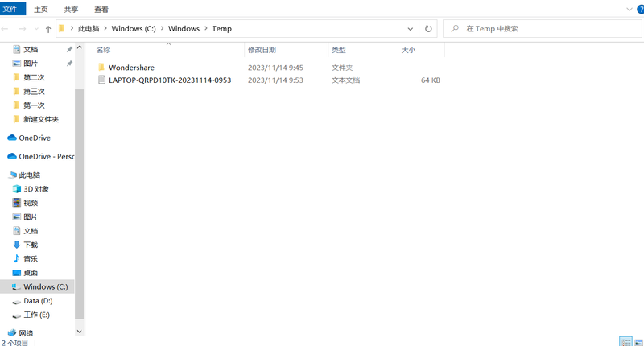The image size is (644, 346).
Task: Click 此电脑 in the address breadcrumb
Action: (x=90, y=29)
